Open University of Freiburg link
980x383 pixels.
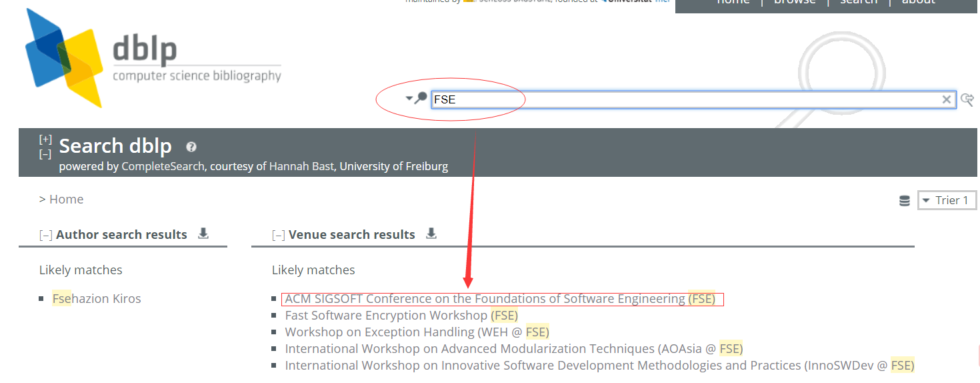click(394, 166)
